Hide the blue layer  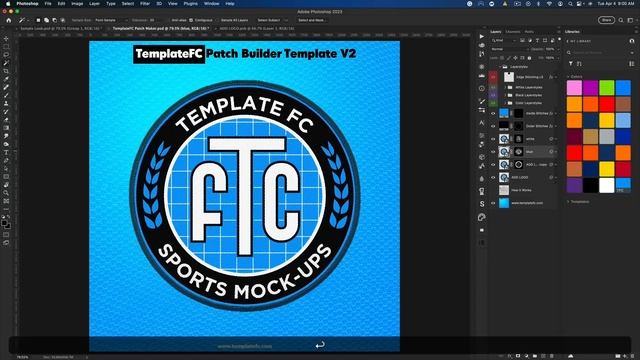493,151
